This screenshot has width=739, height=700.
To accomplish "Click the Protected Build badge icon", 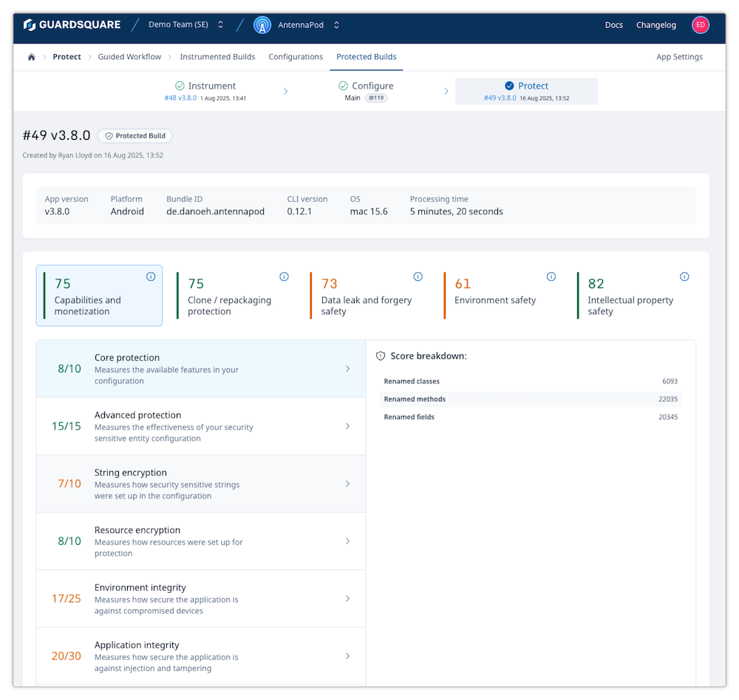I will [x=109, y=136].
